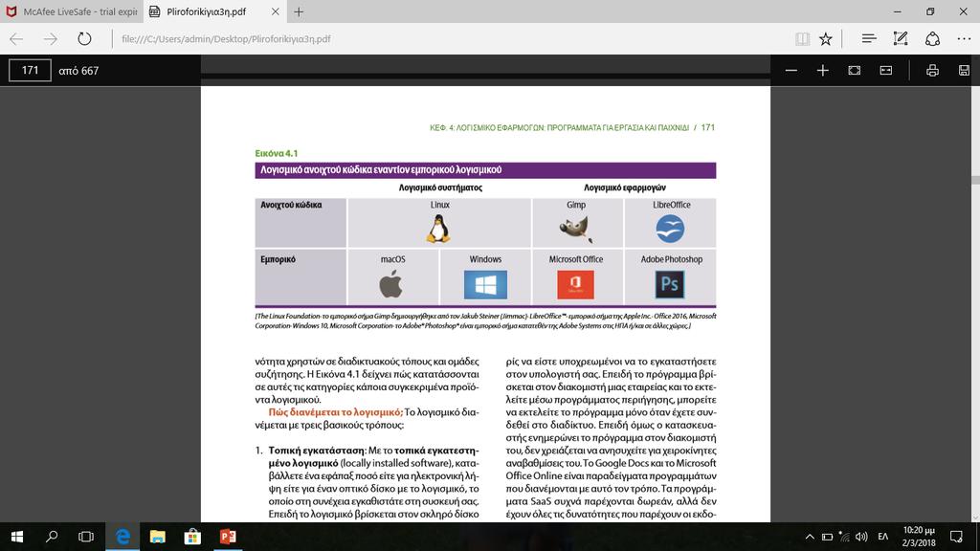This screenshot has height=551, width=980.
Task: Click the battery status icon
Action: 827,537
